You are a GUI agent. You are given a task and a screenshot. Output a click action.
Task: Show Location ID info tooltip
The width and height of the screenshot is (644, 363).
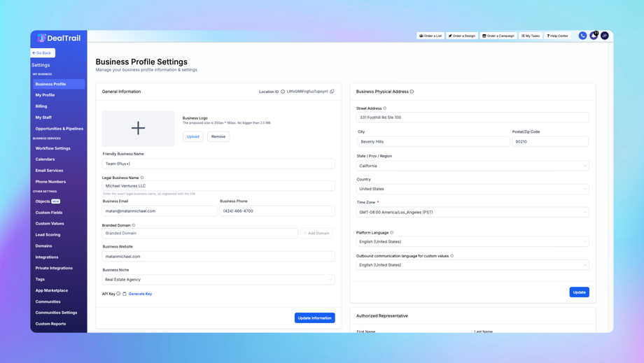coord(283,92)
